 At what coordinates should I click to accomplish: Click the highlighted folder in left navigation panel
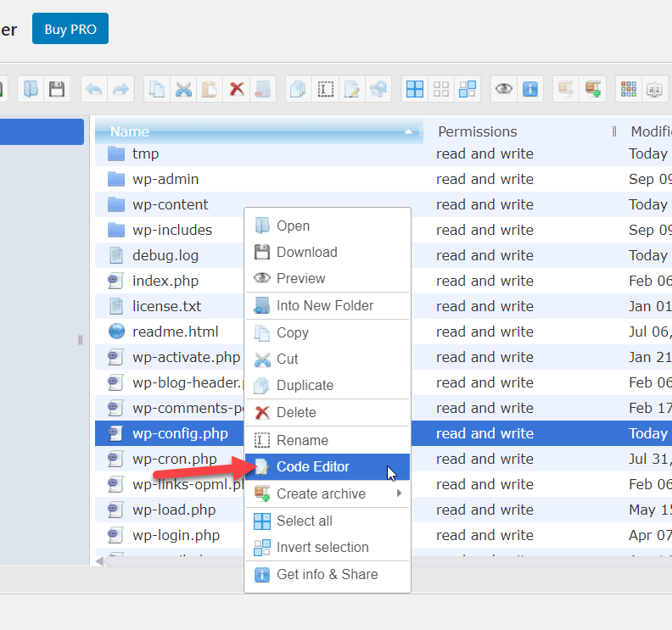tap(42, 131)
